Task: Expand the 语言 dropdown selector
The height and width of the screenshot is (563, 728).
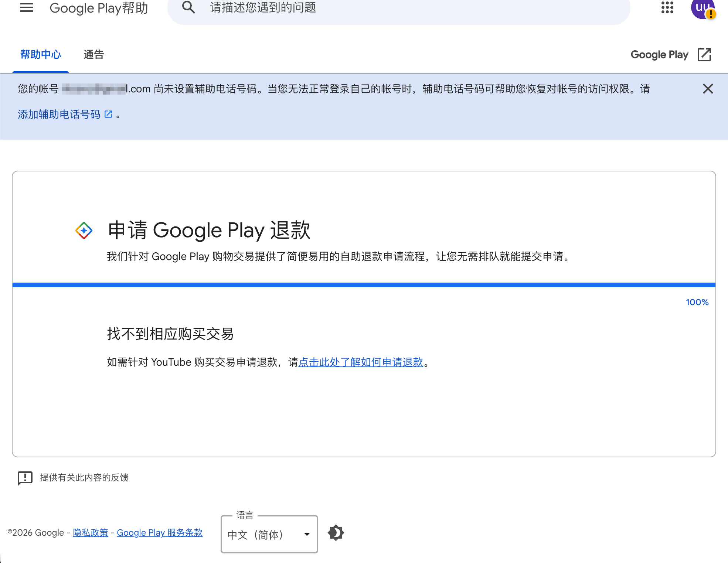Action: (269, 535)
